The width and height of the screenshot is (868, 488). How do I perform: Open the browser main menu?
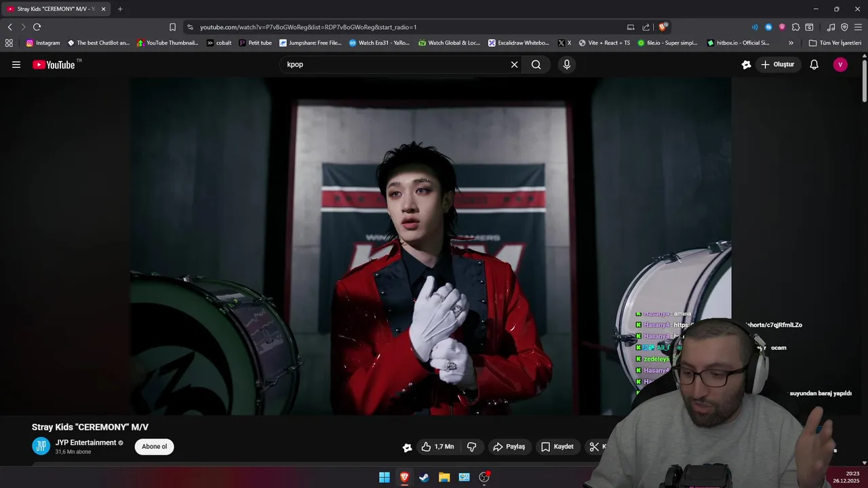[x=858, y=27]
